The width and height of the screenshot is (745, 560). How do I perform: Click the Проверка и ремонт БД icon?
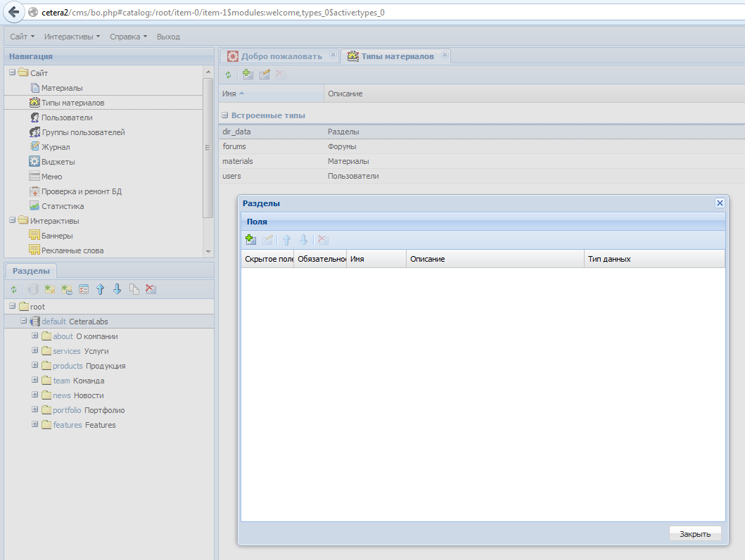[34, 191]
